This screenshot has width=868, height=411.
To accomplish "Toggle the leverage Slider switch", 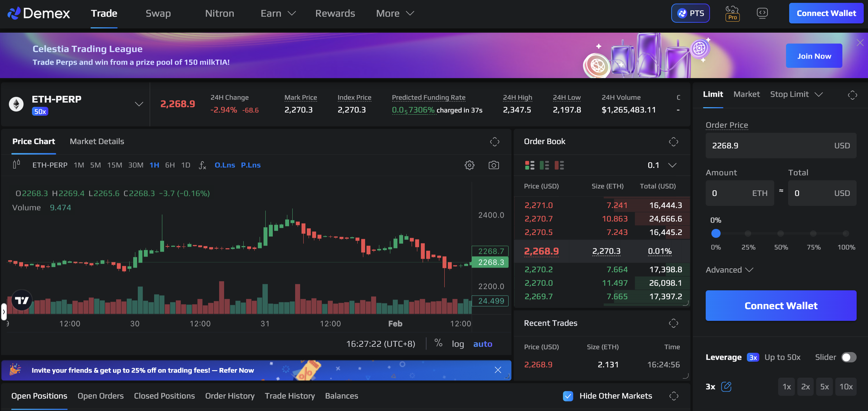I will click(x=850, y=357).
